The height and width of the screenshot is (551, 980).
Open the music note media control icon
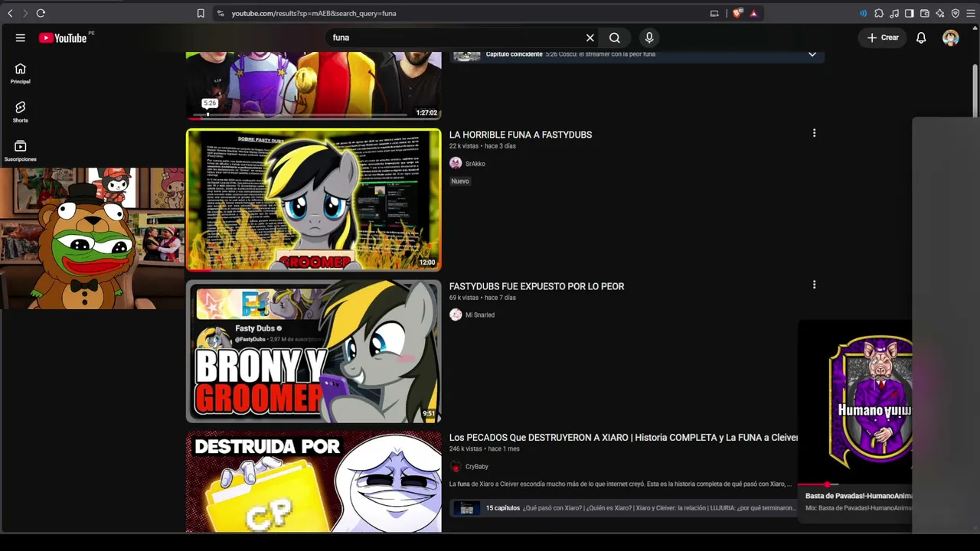894,13
